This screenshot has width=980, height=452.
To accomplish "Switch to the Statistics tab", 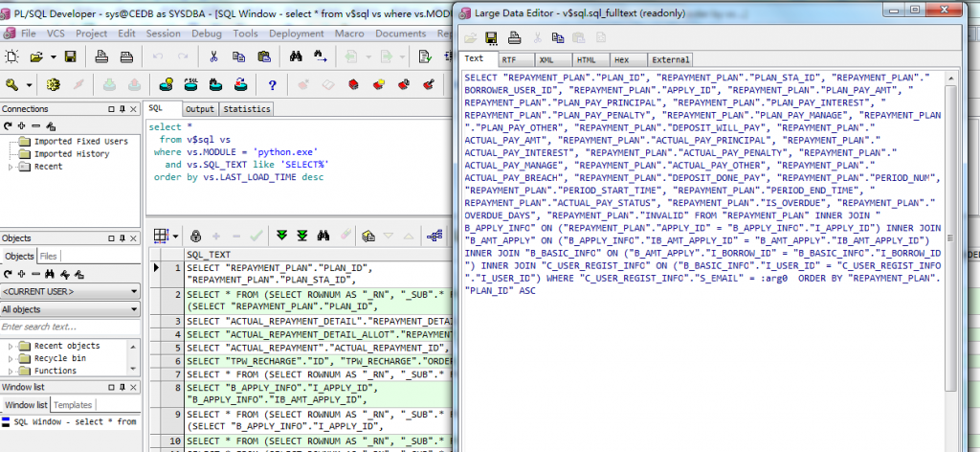I will tap(246, 109).
